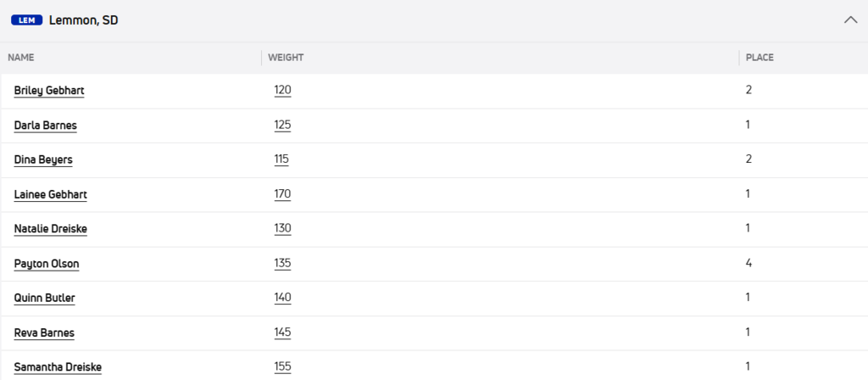Open Briley Gebhart wrestler profile
Viewport: 868px width, 380px height.
tap(49, 90)
